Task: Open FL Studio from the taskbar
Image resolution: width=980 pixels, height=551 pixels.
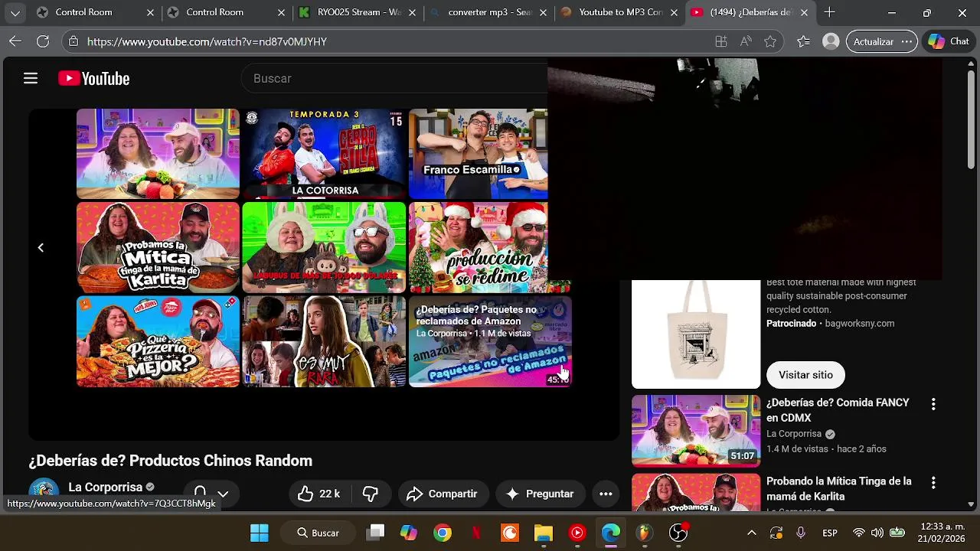Action: pos(645,533)
